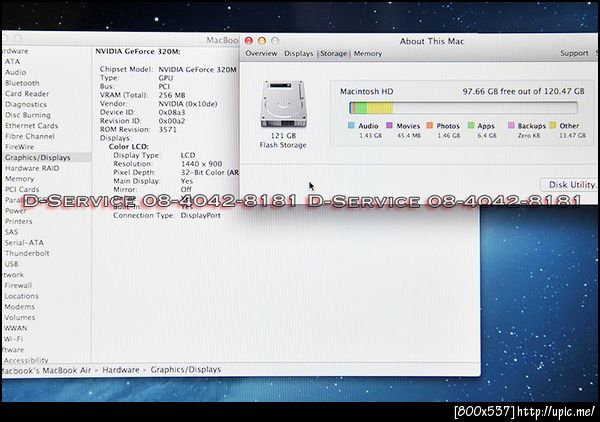600x422 pixels.
Task: Click the Macintosh HD storage usage bar
Action: point(463,108)
